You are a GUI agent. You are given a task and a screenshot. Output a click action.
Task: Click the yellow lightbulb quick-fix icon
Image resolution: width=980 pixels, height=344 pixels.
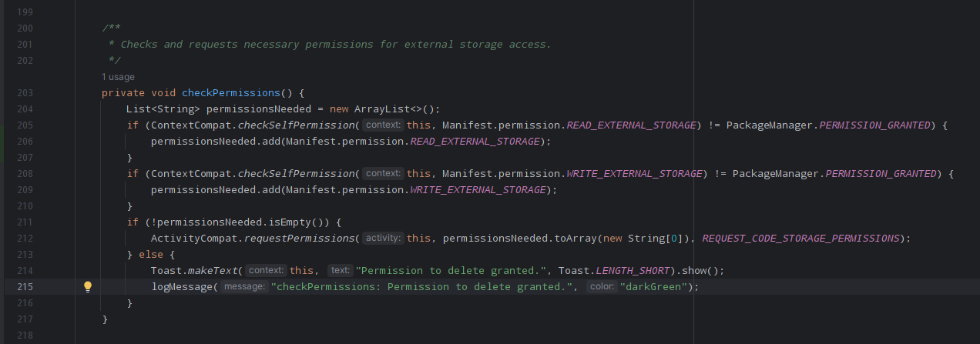(x=88, y=287)
